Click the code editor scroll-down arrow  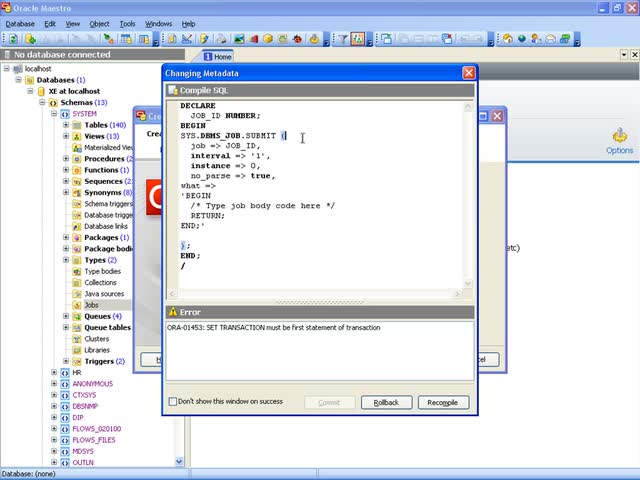(x=468, y=283)
